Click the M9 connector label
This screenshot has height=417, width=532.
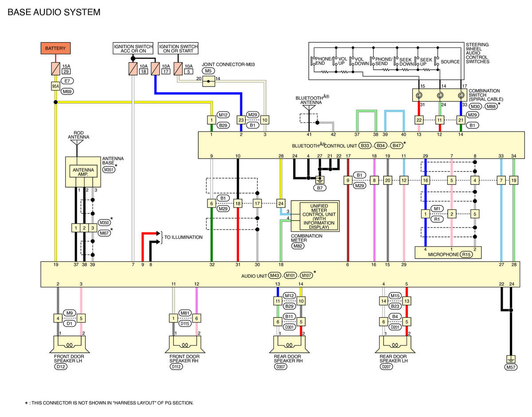tap(70, 313)
